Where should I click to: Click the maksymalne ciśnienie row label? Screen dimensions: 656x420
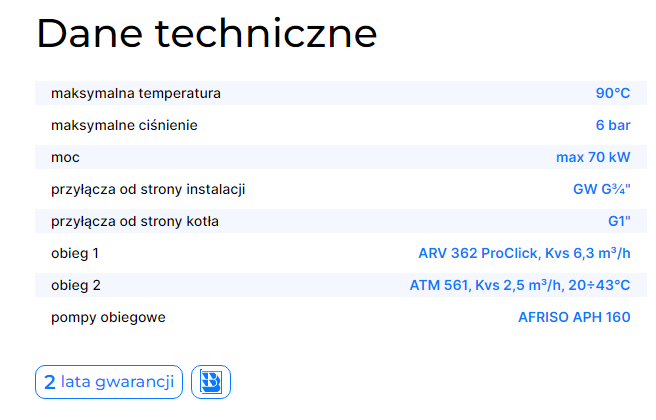coord(124,126)
